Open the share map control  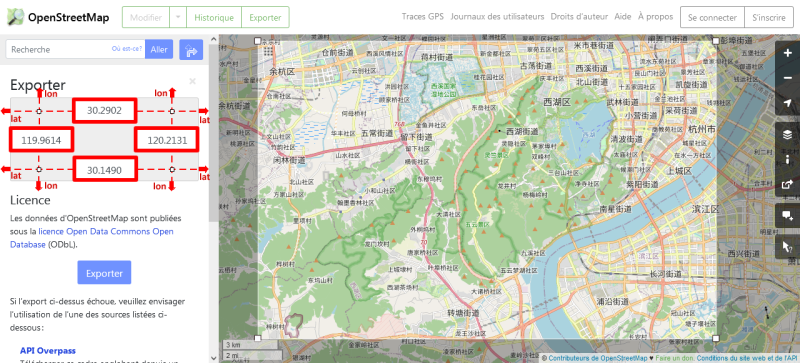click(x=788, y=184)
